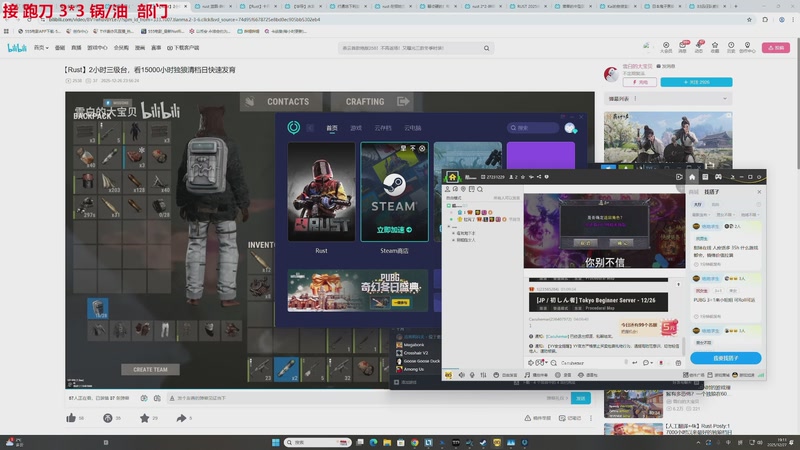Share the video using the arrow icon
800x450 pixels.
pyautogui.click(x=181, y=418)
